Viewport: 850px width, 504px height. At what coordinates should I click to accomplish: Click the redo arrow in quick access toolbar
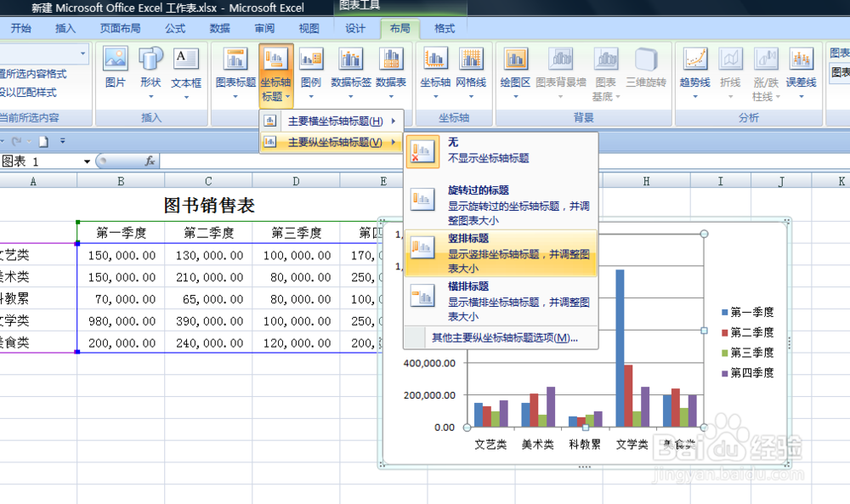[x=16, y=141]
